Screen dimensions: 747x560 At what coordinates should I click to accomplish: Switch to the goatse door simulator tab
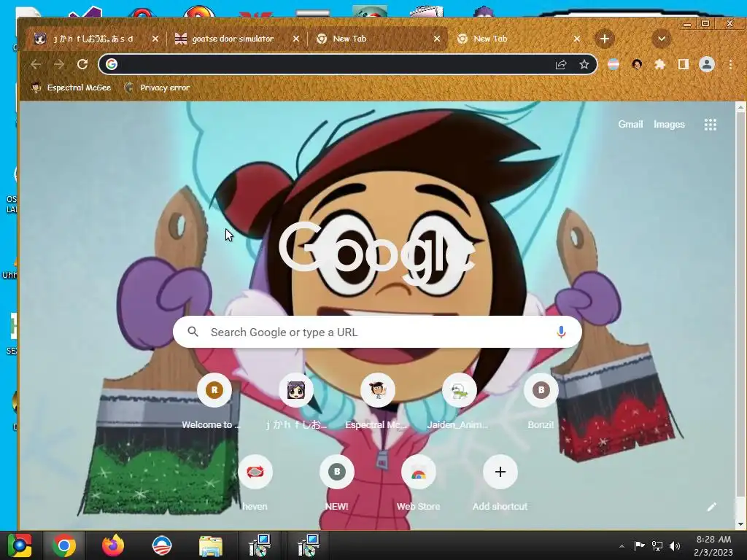231,39
